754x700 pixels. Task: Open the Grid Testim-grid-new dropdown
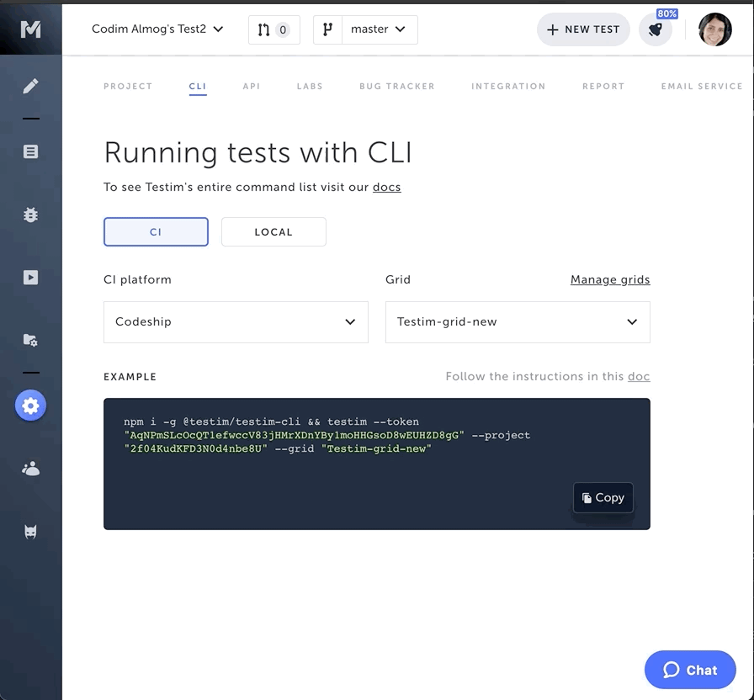pos(518,322)
